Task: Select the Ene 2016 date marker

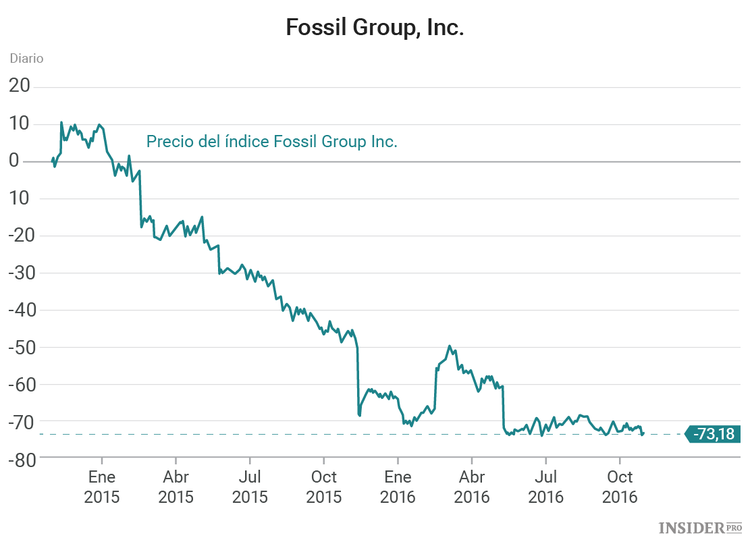Action: pyautogui.click(x=398, y=486)
